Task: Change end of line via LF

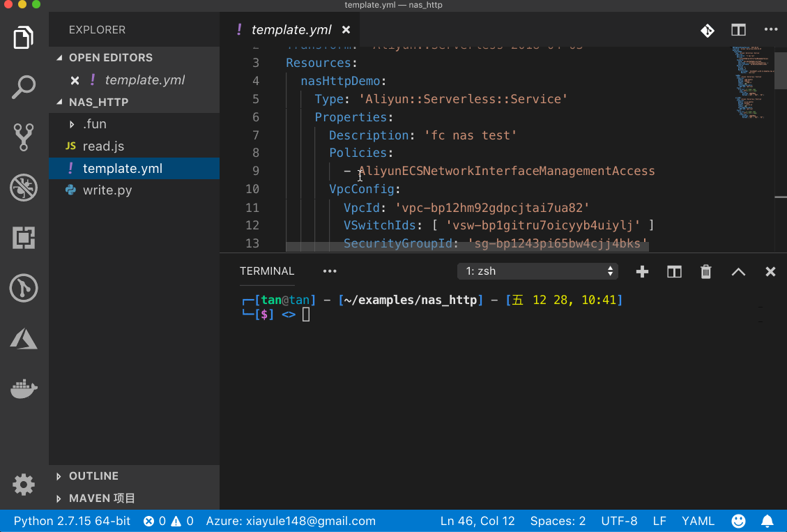Action: [x=659, y=521]
